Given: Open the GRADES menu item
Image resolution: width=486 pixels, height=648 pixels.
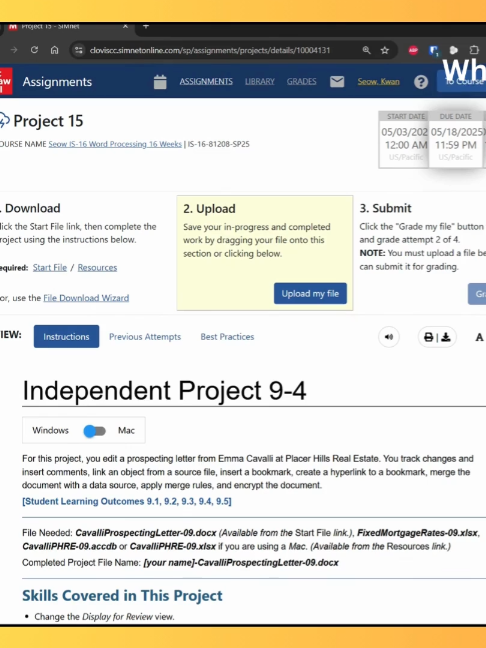Looking at the screenshot, I should click(x=302, y=81).
